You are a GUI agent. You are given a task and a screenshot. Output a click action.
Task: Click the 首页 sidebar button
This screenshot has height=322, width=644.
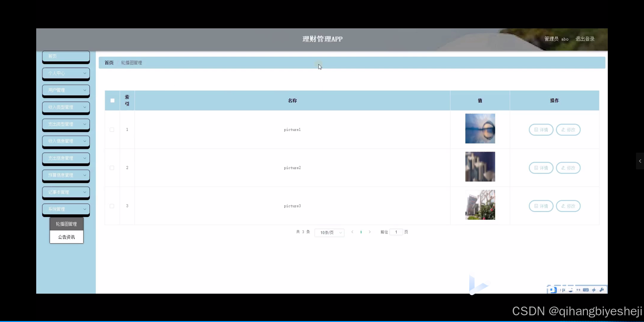(66, 56)
